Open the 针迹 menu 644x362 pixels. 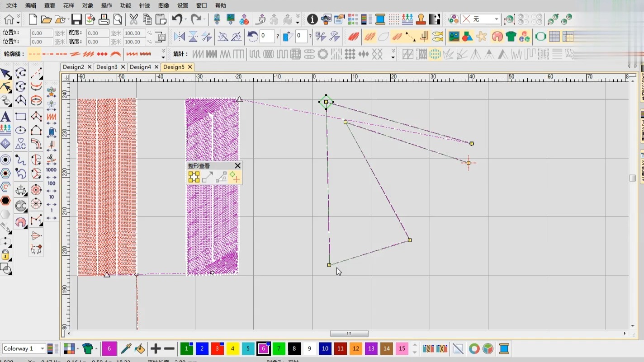coord(145,5)
